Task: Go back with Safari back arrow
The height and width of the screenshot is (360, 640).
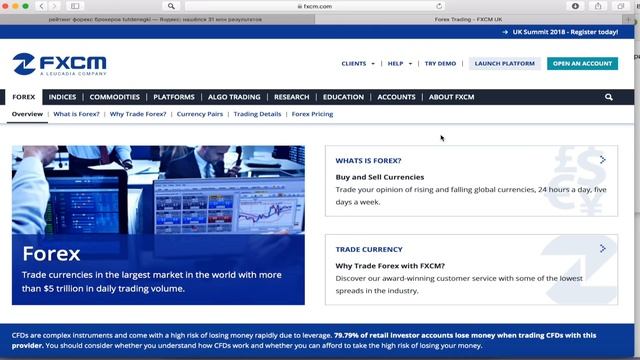Action: click(41, 6)
